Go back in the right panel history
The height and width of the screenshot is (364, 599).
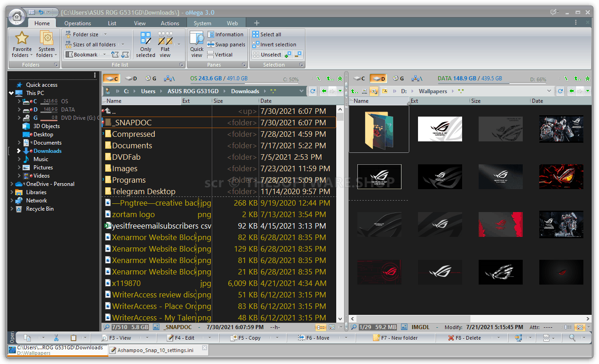pos(571,91)
